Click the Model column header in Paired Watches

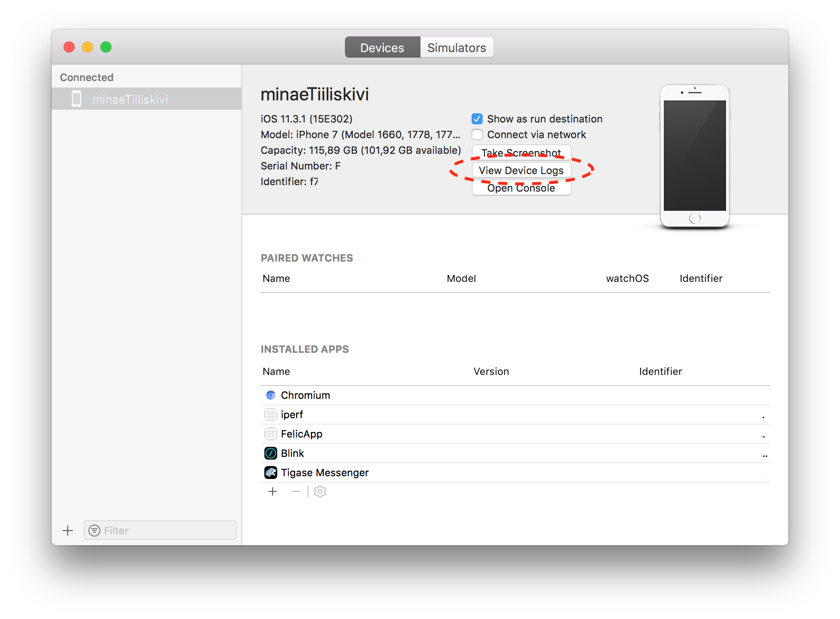coord(461,278)
